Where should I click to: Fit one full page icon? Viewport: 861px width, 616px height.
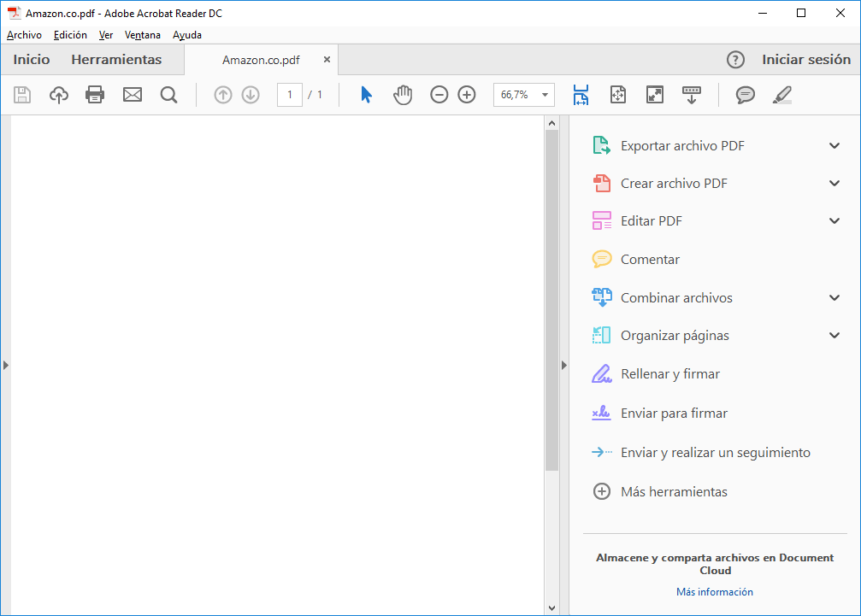pyautogui.click(x=617, y=95)
